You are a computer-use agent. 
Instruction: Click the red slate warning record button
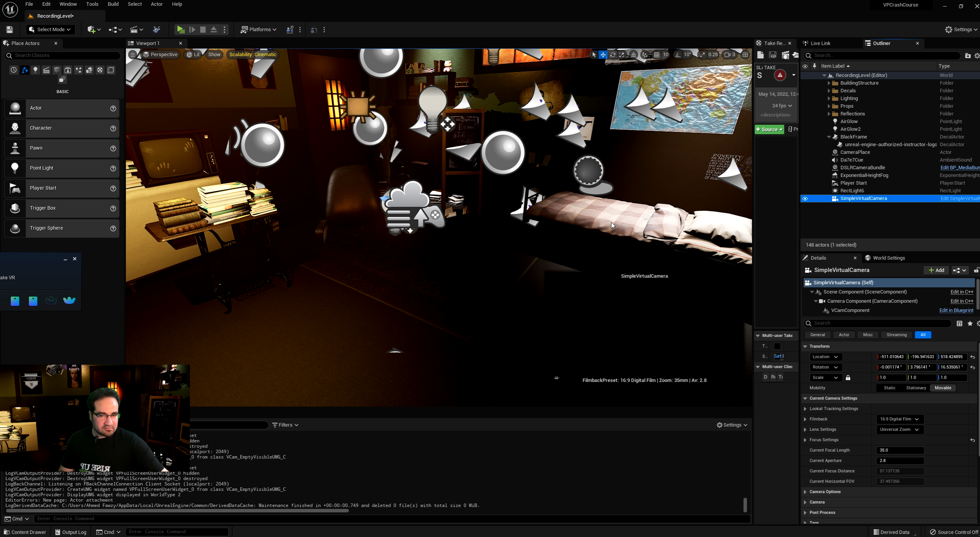click(x=780, y=75)
